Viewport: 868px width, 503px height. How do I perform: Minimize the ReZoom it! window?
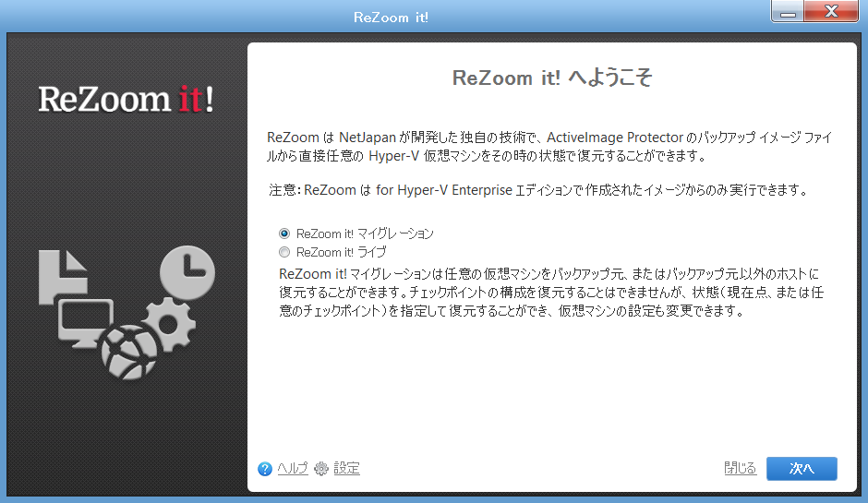pyautogui.click(x=788, y=12)
